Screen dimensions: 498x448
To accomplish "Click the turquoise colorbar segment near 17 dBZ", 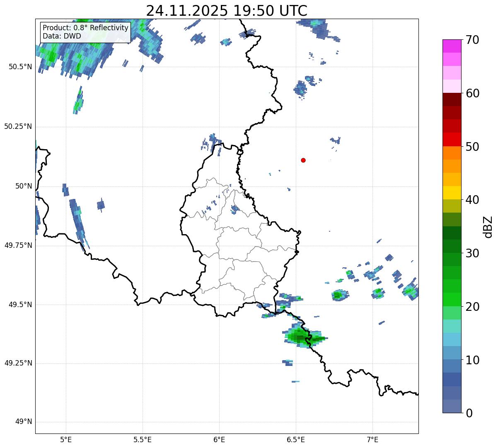I will [452, 326].
